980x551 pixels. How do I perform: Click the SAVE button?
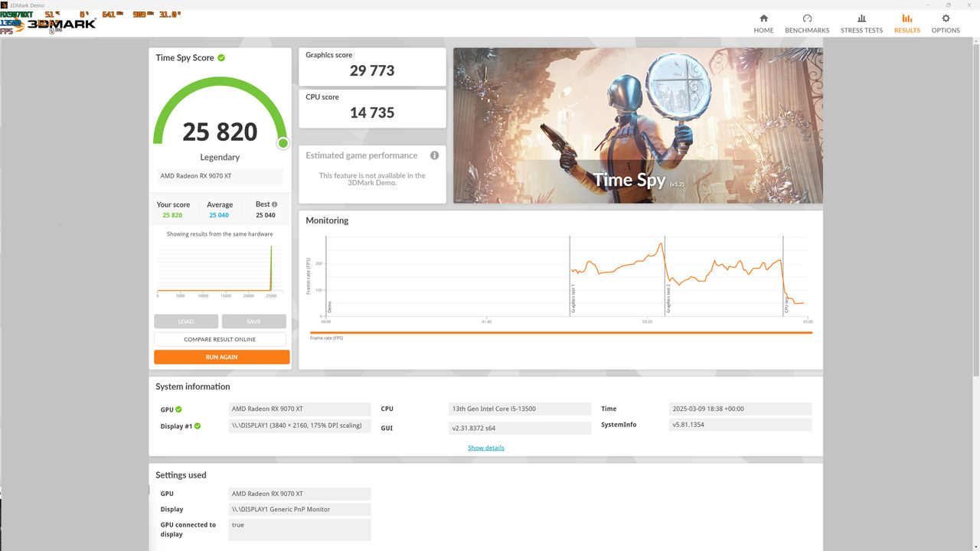pos(253,321)
